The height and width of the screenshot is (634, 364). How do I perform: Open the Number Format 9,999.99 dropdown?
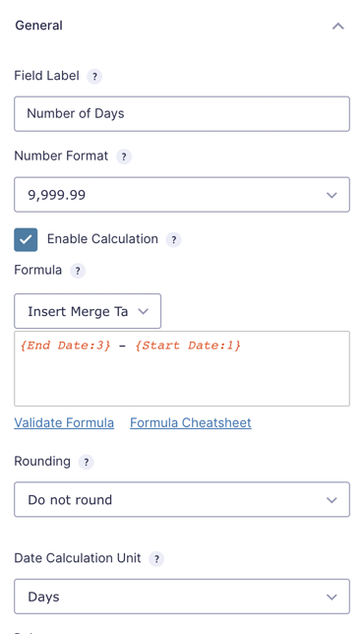182,195
